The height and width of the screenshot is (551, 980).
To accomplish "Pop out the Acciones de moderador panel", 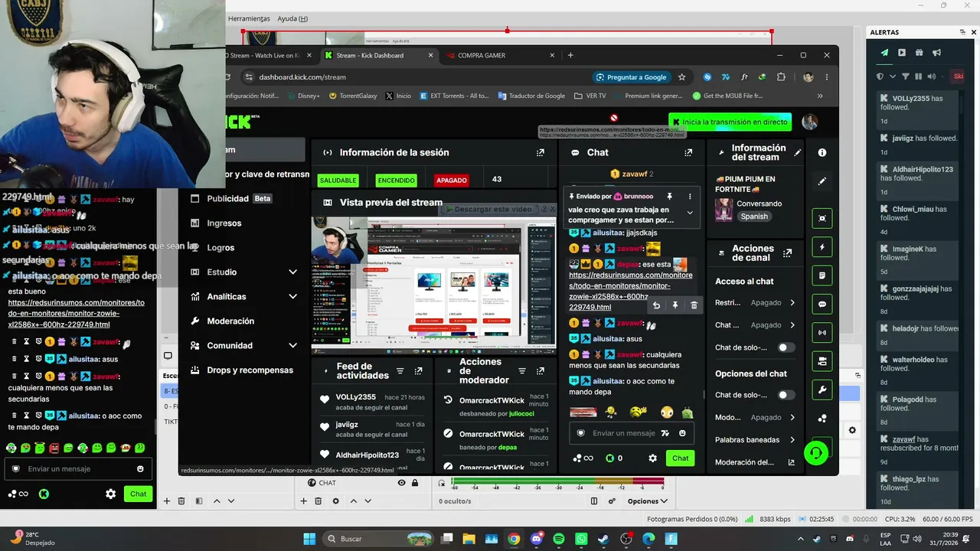I will pos(541,371).
